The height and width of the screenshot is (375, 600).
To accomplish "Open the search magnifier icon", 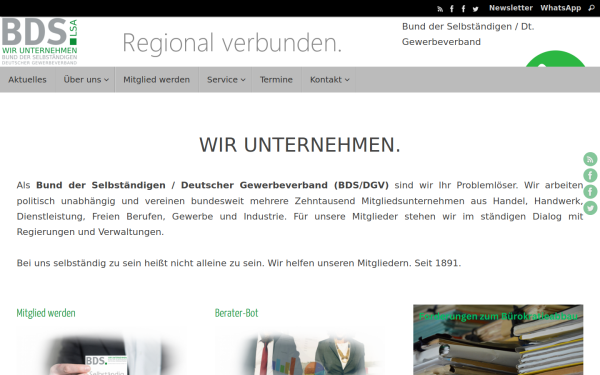I will coord(591,8).
